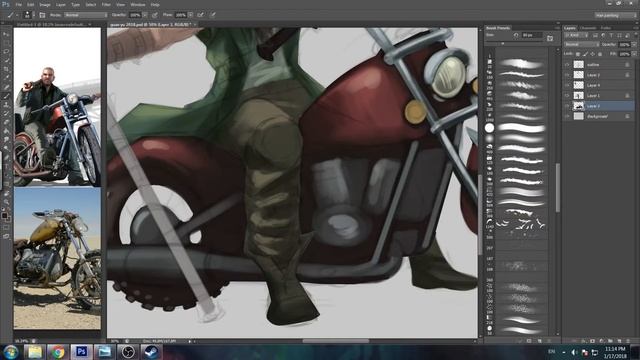Viewport: 640px width, 360px height.
Task: Open OBS from the taskbar
Action: (x=128, y=351)
